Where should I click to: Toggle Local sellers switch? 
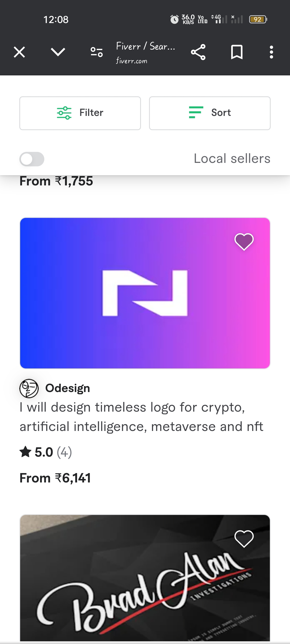tap(32, 159)
